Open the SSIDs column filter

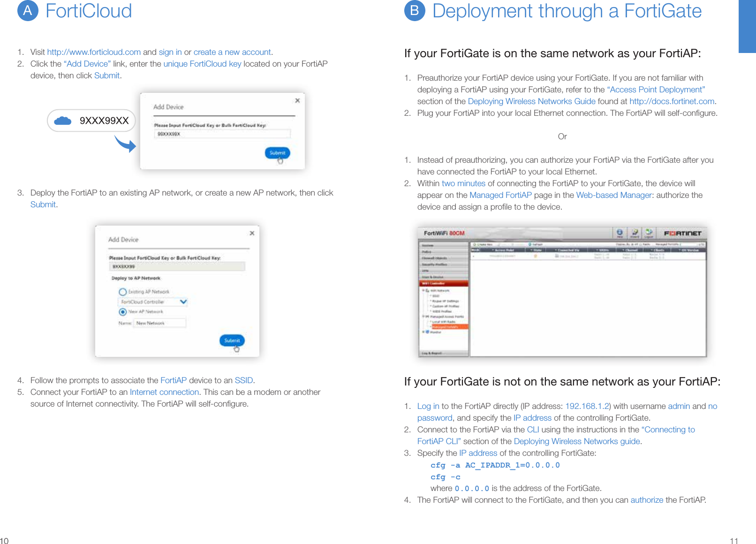[597, 250]
